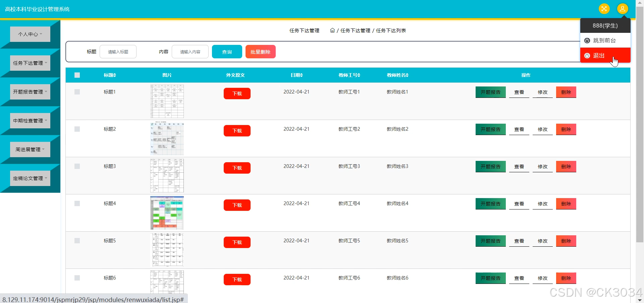Expand 开题报告管理 sidebar menu
The width and height of the screenshot is (644, 303).
click(30, 92)
